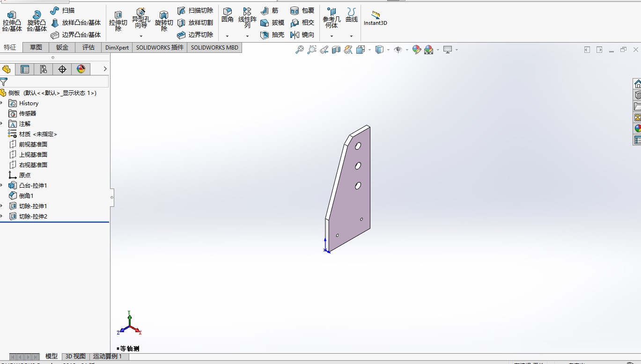Open the dropdown arrow under 参考几何体

click(332, 36)
